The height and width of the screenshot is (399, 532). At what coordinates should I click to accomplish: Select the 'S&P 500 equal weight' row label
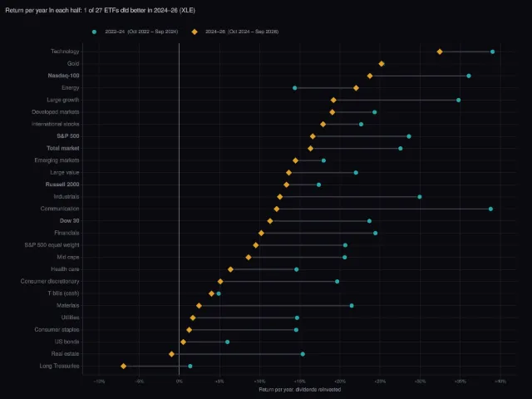pyautogui.click(x=52, y=244)
